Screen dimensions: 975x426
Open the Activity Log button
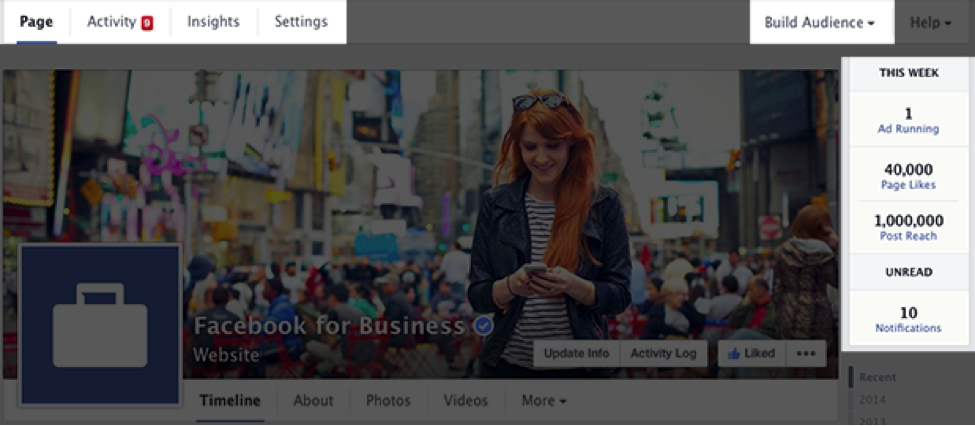663,353
